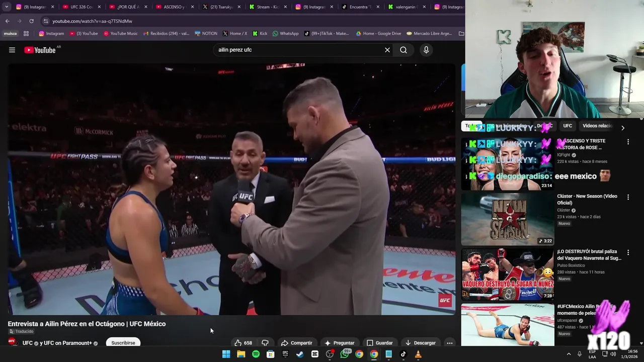644x362 pixels.
Task: Open options for ¡LO DESTRUYÓ! brutal paliza video
Action: 628,252
